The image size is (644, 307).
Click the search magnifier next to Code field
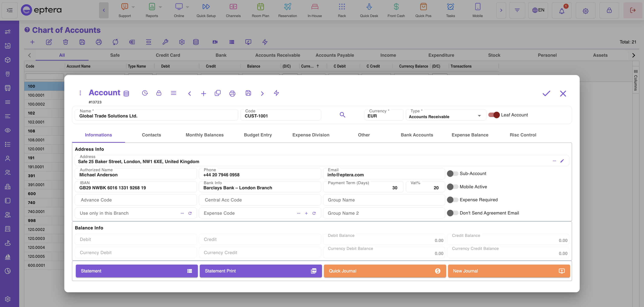pos(342,115)
